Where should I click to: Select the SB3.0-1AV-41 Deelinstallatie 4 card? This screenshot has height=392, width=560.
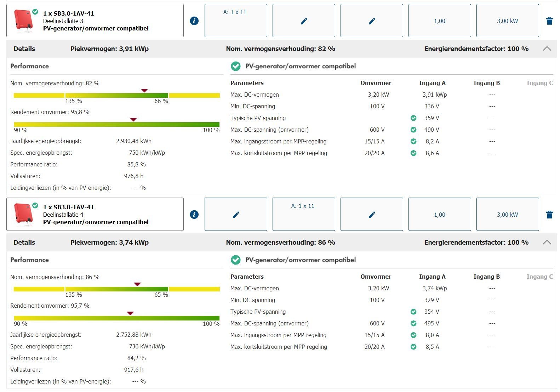click(x=95, y=215)
